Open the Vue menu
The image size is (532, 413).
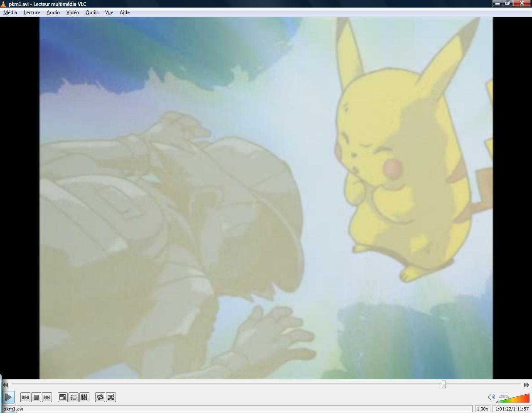[109, 12]
